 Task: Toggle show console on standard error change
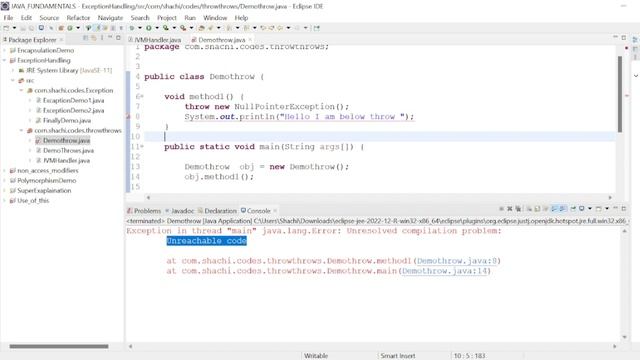pos(562,209)
